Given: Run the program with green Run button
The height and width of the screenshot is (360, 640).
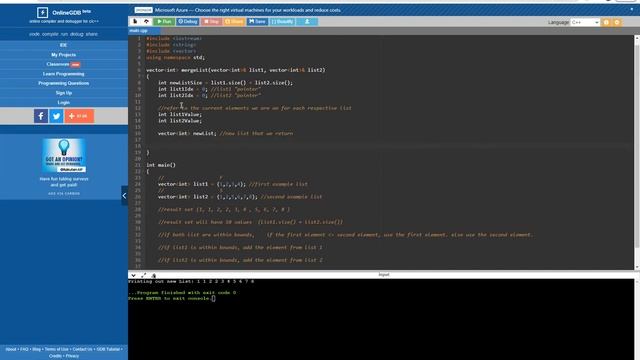Looking at the screenshot, I should pyautogui.click(x=164, y=22).
